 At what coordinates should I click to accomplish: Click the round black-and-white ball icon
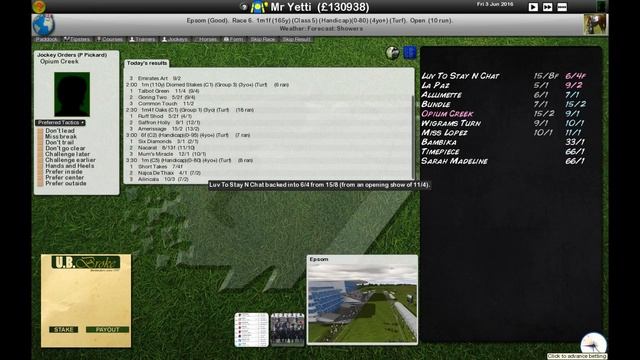pos(392,53)
